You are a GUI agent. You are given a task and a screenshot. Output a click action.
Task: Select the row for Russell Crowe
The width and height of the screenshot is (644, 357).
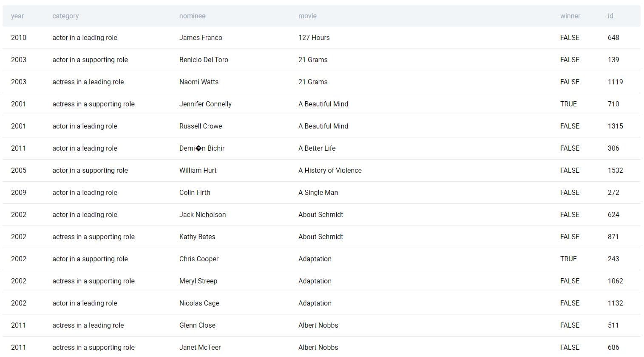(x=200, y=126)
